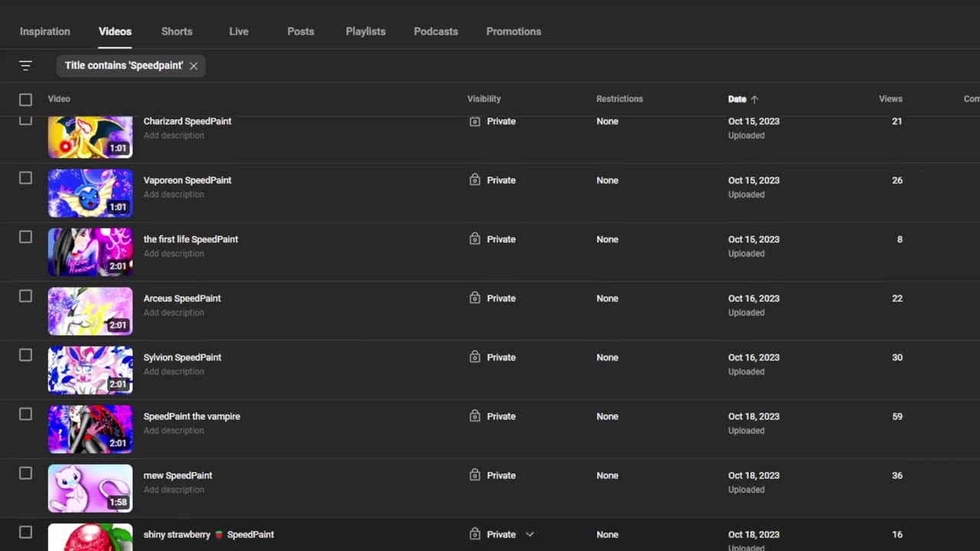
Task: Select the Vaporeon SpeedPaint checkbox
Action: 25,178
